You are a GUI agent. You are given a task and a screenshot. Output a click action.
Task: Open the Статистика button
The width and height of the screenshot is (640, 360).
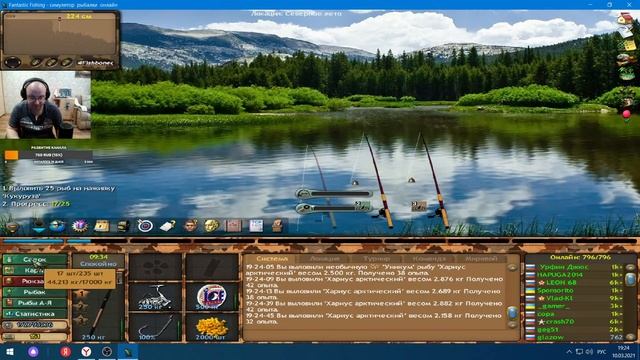click(x=35, y=314)
